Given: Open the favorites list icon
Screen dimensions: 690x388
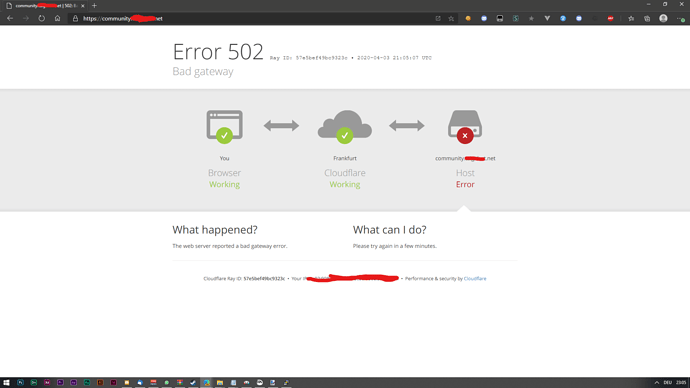Looking at the screenshot, I should click(631, 18).
